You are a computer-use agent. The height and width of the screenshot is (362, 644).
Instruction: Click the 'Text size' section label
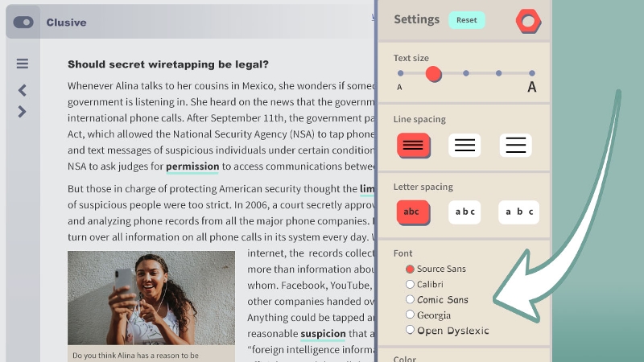[x=411, y=58]
